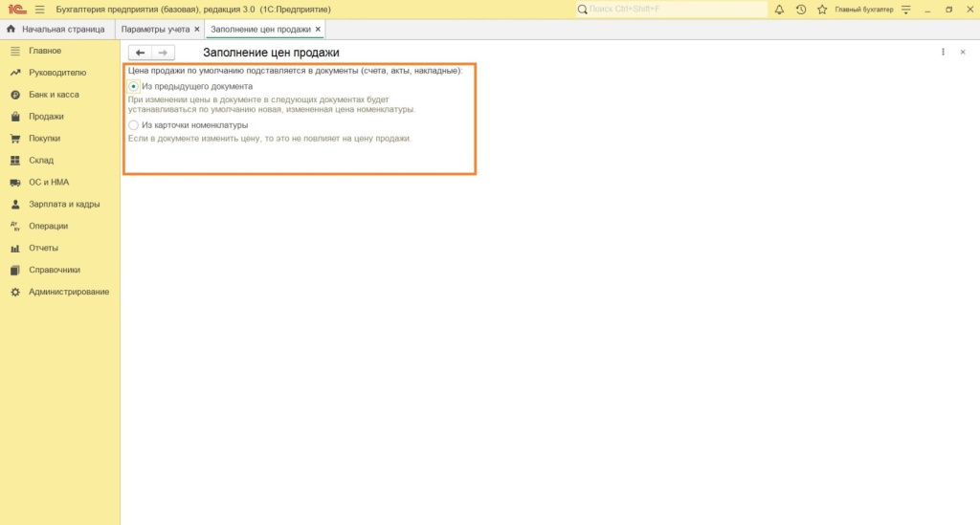This screenshot has width=980, height=525.
Task: Open the service settings dropdown near 'Главный бухгалтер'
Action: [x=905, y=10]
